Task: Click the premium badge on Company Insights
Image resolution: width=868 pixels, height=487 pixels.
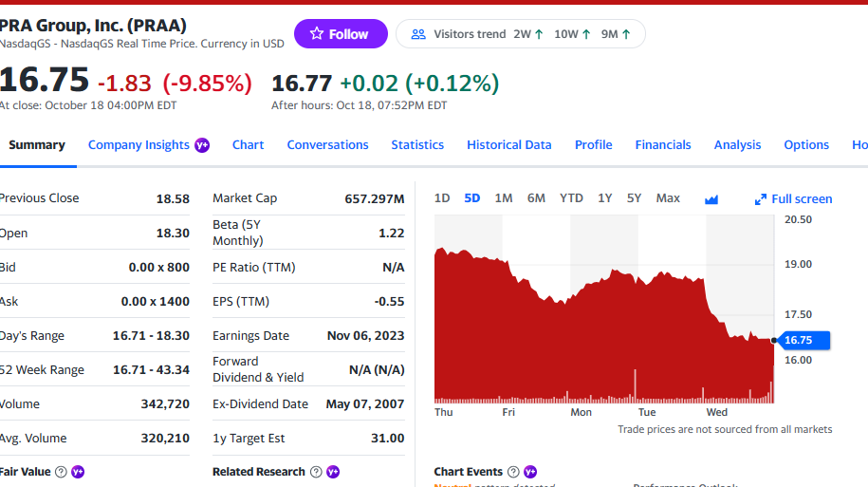Action: coord(202,145)
